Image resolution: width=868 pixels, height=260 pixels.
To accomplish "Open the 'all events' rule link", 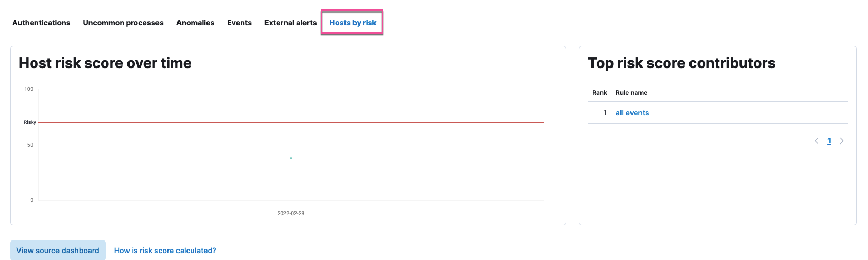I will (632, 113).
